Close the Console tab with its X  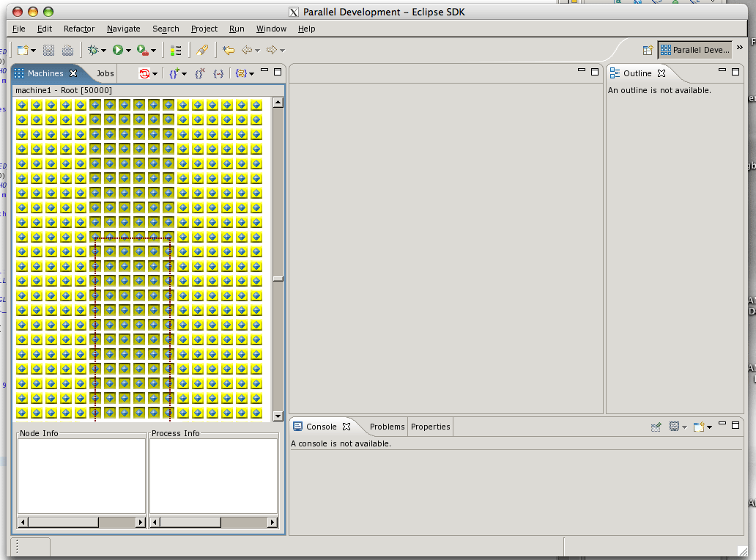(x=346, y=427)
